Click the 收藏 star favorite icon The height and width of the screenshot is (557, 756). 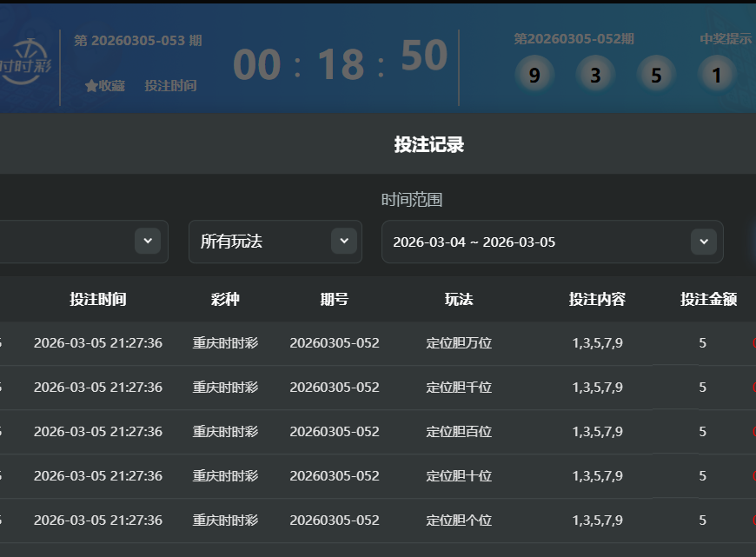point(91,86)
